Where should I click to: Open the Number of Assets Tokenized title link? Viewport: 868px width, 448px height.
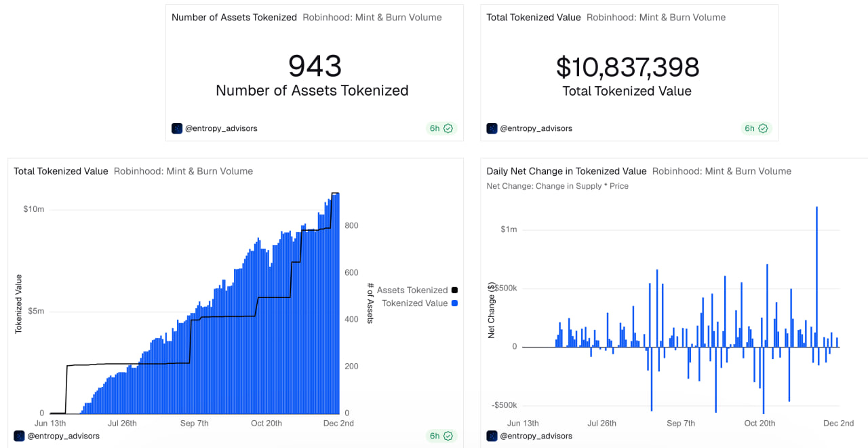coord(234,18)
